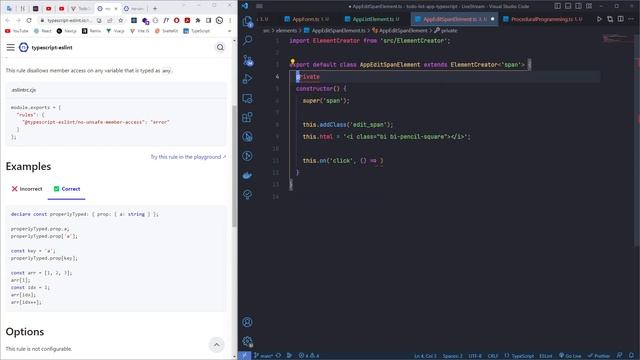Open 'Try this rule in the playground' link
The height and width of the screenshot is (360, 640).
point(188,157)
